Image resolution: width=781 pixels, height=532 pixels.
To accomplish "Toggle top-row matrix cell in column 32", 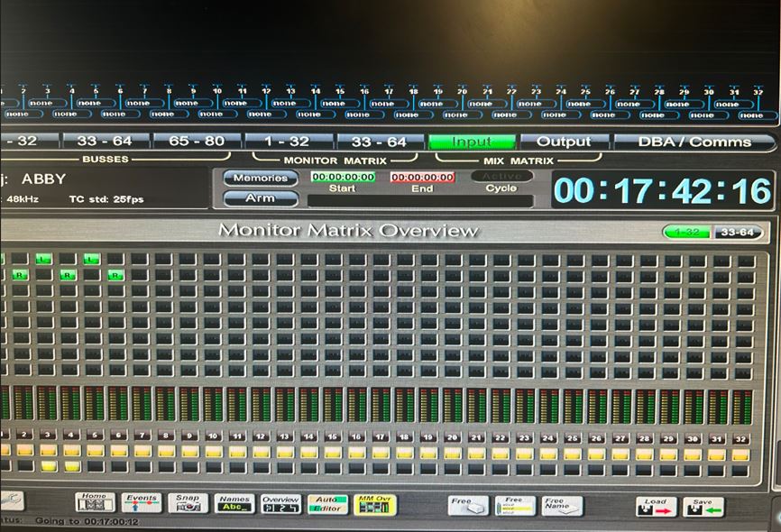I will 746,261.
